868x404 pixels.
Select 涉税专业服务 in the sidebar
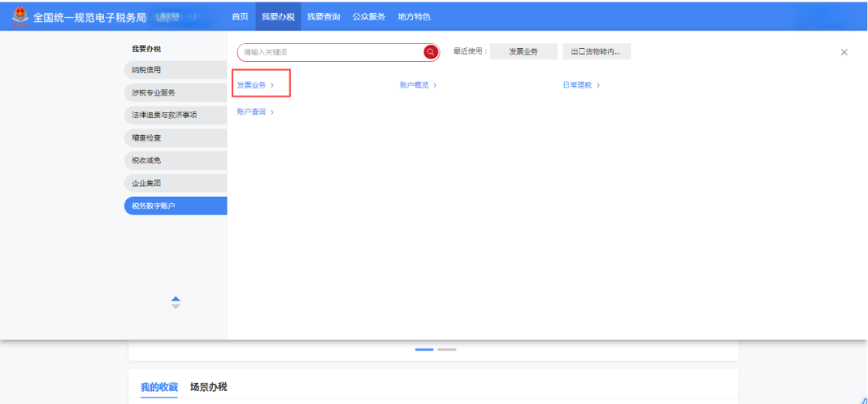175,92
